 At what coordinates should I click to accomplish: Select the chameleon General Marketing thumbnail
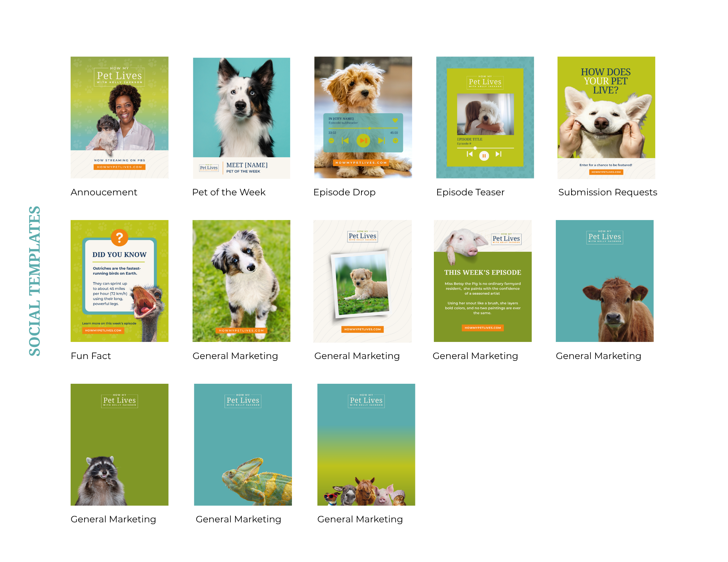(243, 444)
